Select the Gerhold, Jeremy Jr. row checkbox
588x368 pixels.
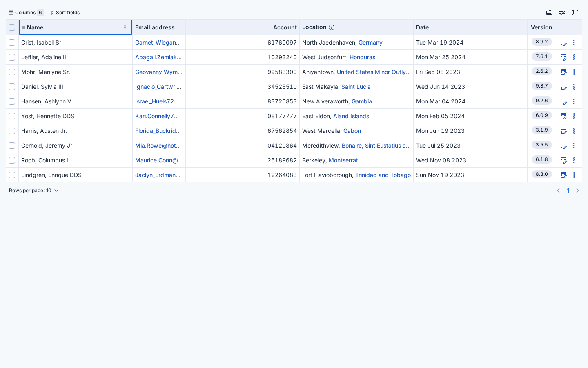pyautogui.click(x=12, y=146)
